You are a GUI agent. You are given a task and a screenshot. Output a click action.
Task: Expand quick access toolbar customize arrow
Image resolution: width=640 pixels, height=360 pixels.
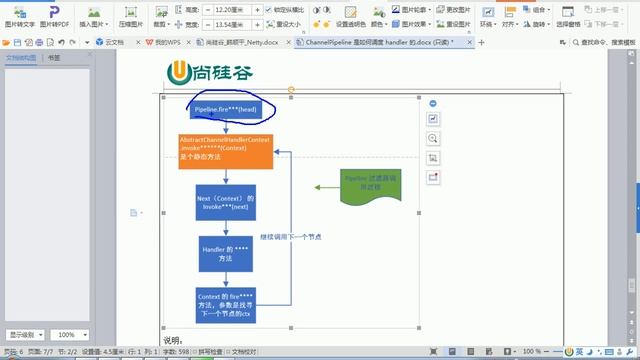(87, 42)
